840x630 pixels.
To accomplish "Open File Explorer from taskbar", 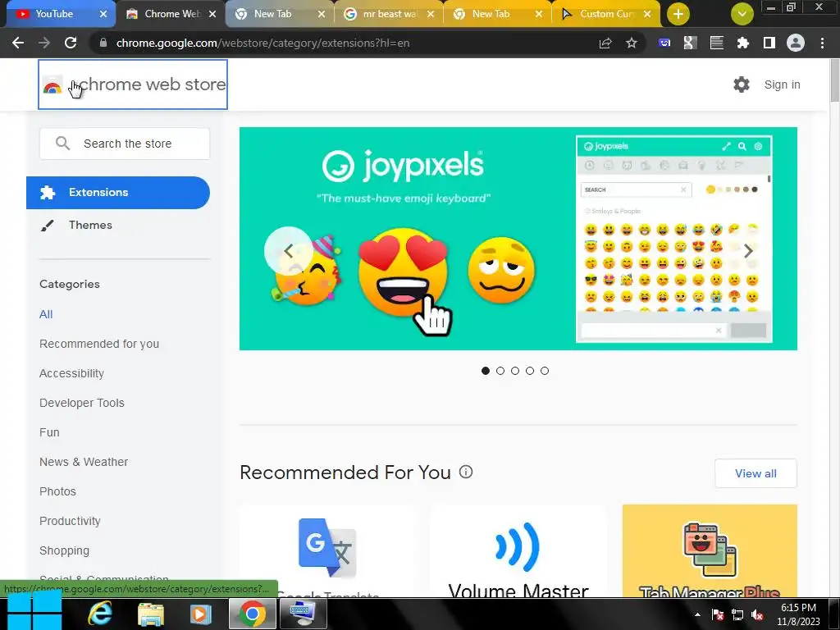I will pyautogui.click(x=151, y=614).
